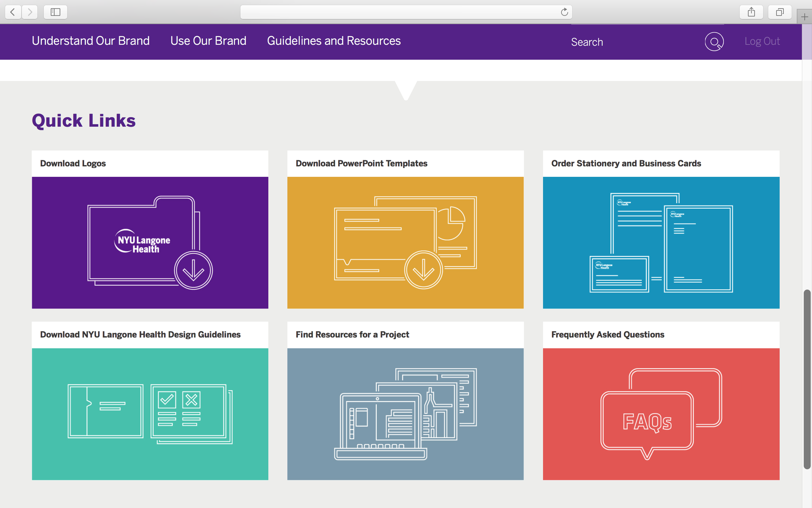Open the browser share icon
Image resolution: width=812 pixels, height=508 pixels.
tap(751, 12)
